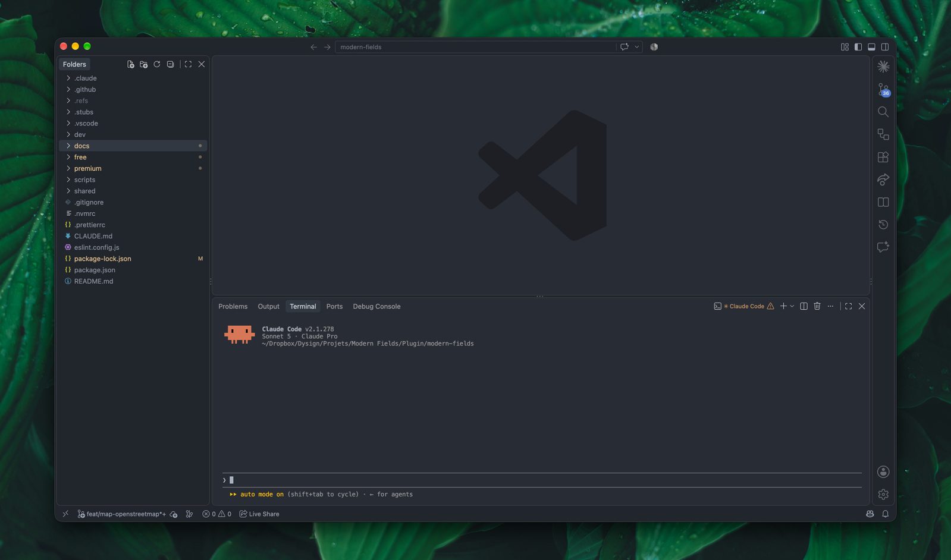Viewport: 951px width, 560px height.
Task: Open the terminal panel more actions ellipsis
Action: (x=830, y=306)
